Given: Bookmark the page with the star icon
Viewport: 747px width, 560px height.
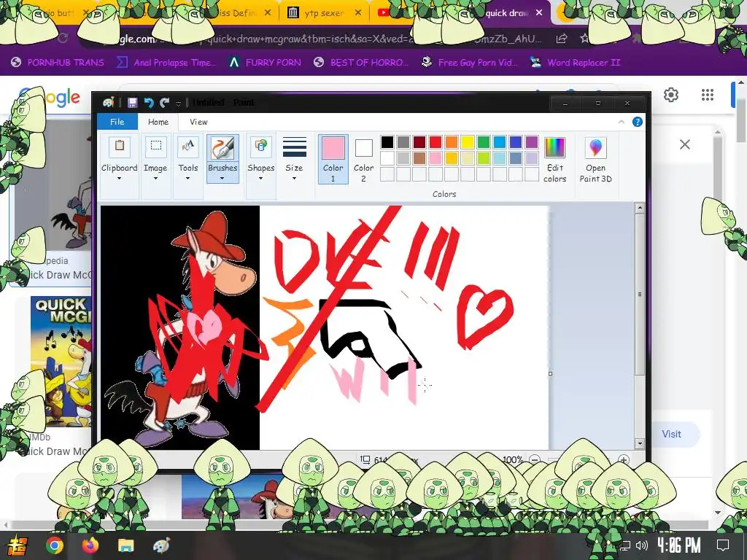Looking at the screenshot, I should [x=584, y=39].
